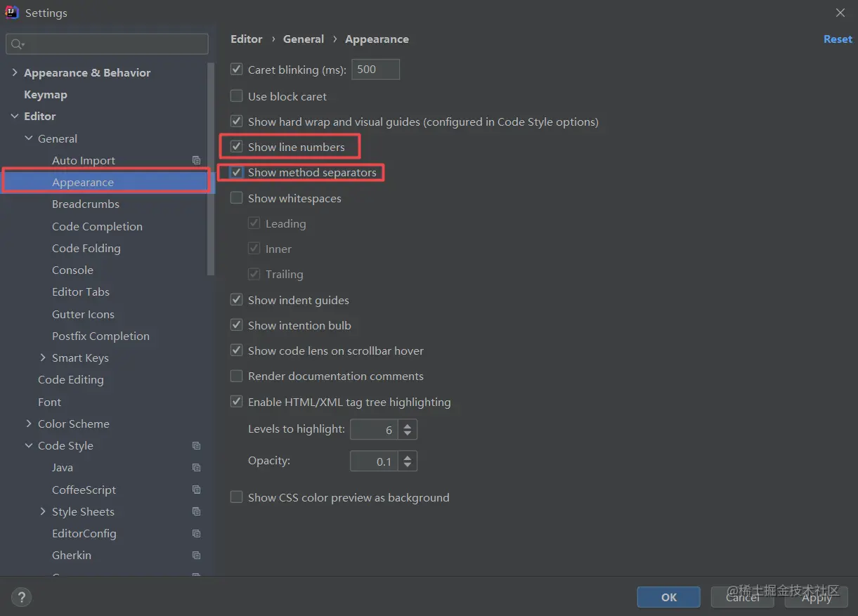Open Editor Tabs settings
The width and height of the screenshot is (858, 616).
coord(81,291)
